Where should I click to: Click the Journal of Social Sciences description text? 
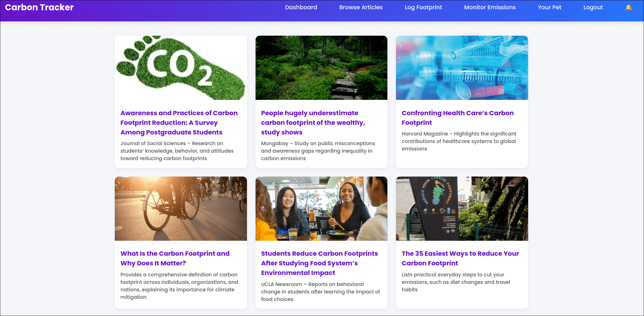click(x=177, y=151)
